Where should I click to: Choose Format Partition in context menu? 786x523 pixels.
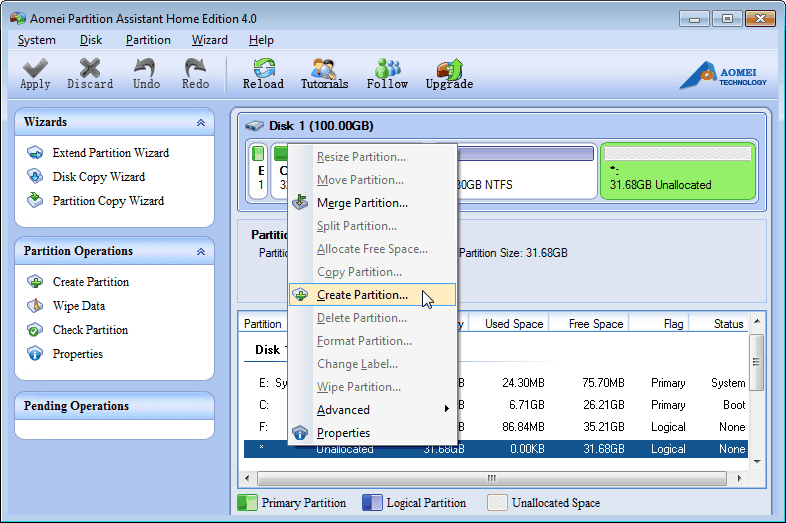point(372,341)
